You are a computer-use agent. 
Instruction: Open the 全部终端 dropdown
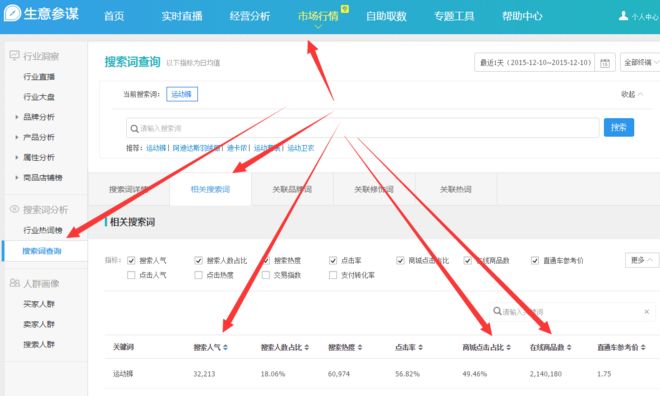pyautogui.click(x=640, y=62)
